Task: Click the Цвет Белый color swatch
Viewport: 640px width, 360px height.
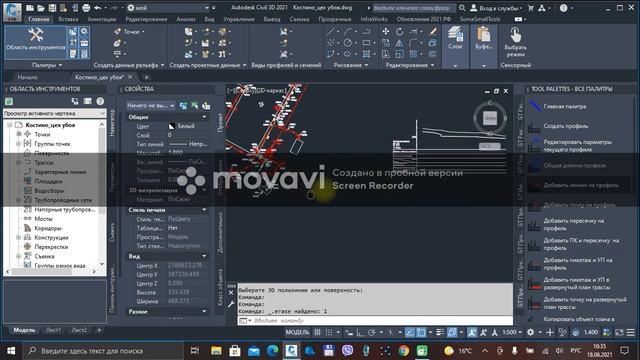Action: [172, 126]
